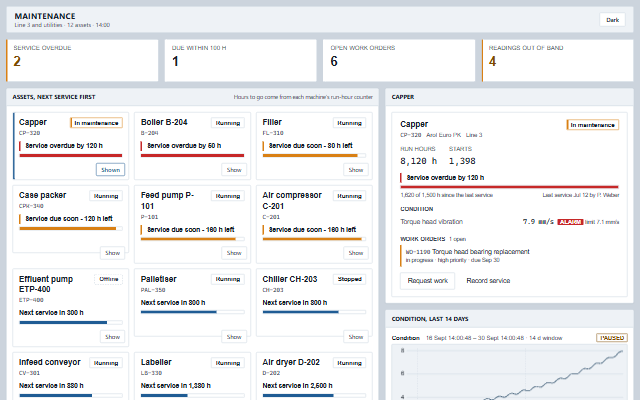Show details for Effluent pump ETP-400
This screenshot has height=400, width=640.
point(112,337)
